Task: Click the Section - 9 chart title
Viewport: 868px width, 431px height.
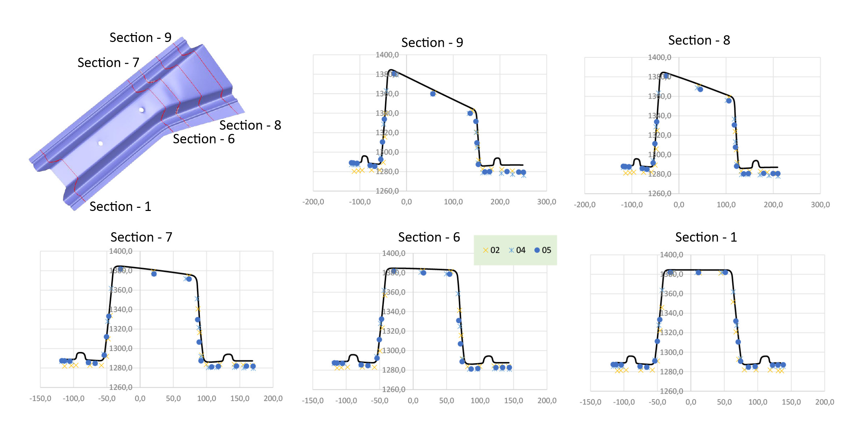Action: point(432,43)
